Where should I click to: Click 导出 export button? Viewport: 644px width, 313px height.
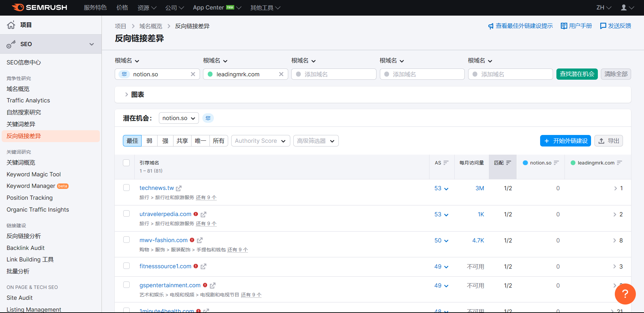click(x=609, y=141)
